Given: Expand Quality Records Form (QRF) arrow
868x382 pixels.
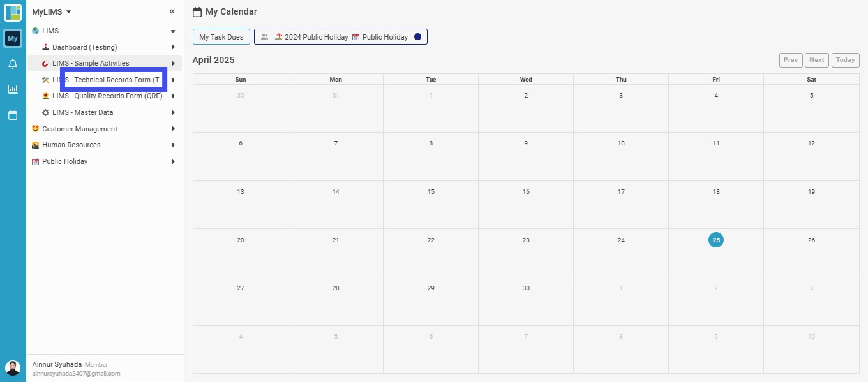Looking at the screenshot, I should [173, 96].
